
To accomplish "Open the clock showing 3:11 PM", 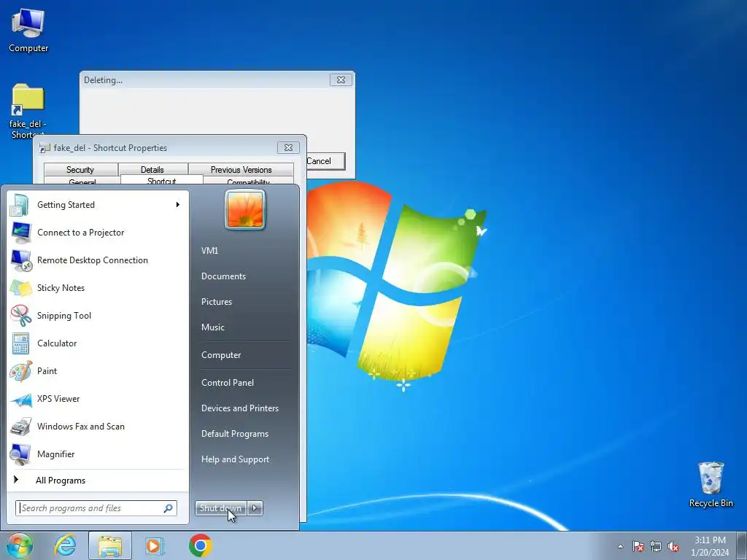I will click(x=710, y=545).
